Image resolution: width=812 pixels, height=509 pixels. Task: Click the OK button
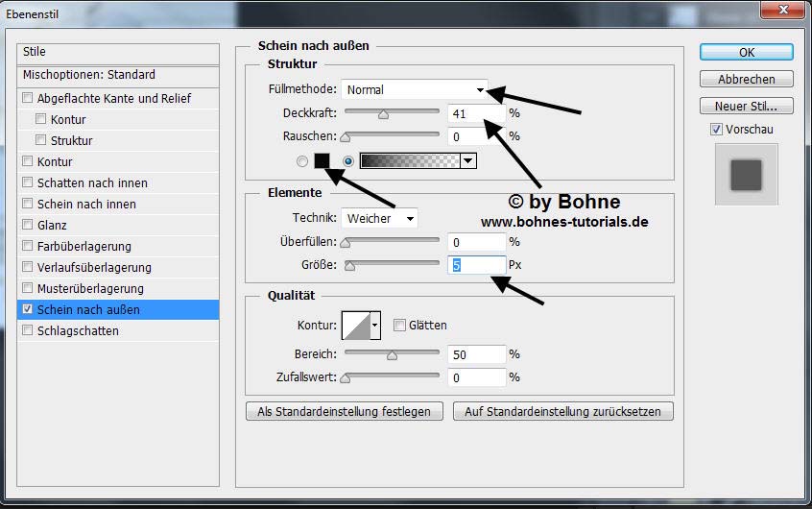coord(746,52)
